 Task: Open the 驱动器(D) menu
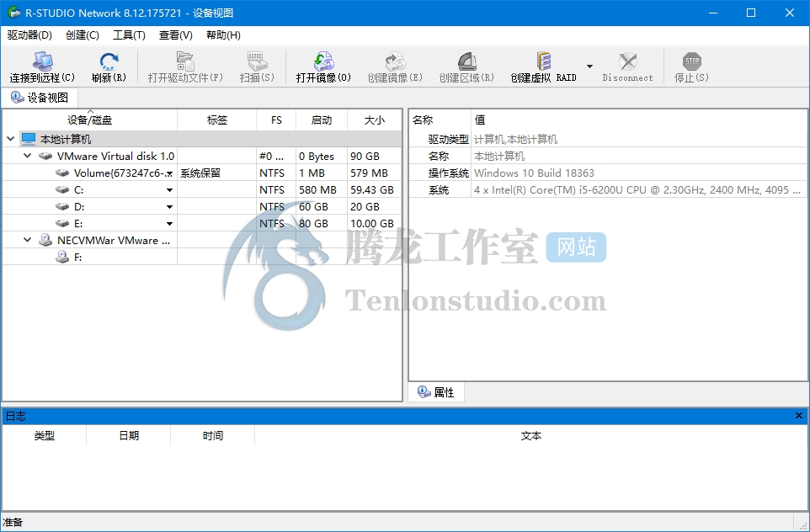(30, 35)
